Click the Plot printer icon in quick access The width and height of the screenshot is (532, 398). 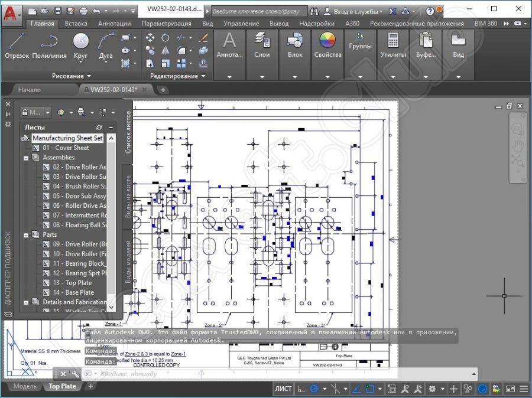pyautogui.click(x=83, y=11)
